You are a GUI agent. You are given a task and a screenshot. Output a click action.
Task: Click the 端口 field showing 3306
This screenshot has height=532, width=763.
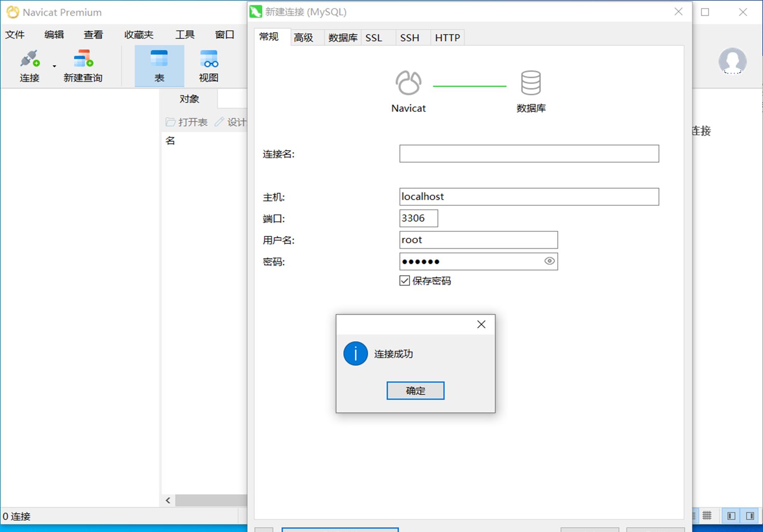[419, 218]
